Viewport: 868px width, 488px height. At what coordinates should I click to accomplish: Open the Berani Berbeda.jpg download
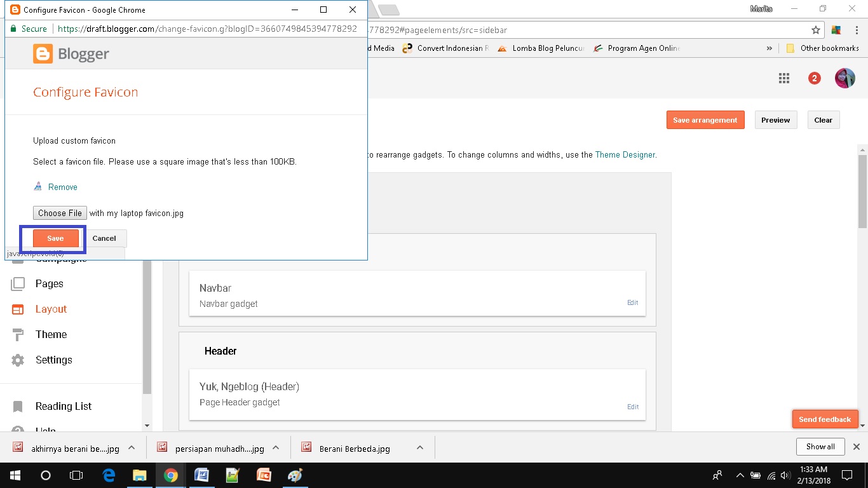click(x=346, y=448)
